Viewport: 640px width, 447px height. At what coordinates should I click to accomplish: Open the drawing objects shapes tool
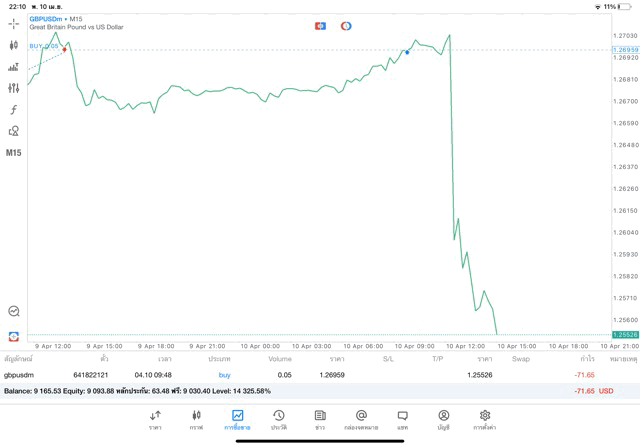tap(14, 131)
